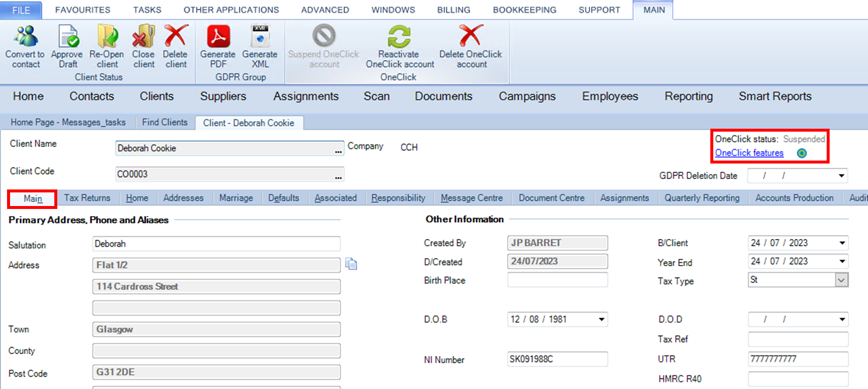
Task: Go to the Home navigation item
Action: click(28, 96)
